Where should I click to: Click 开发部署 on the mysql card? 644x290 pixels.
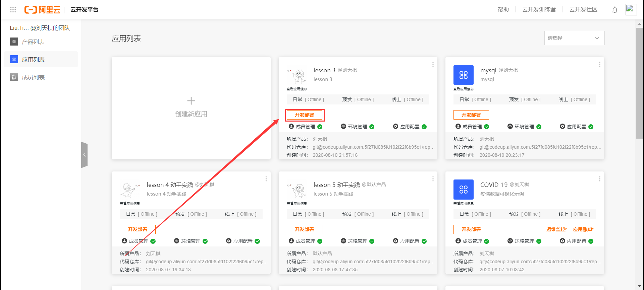tap(471, 115)
